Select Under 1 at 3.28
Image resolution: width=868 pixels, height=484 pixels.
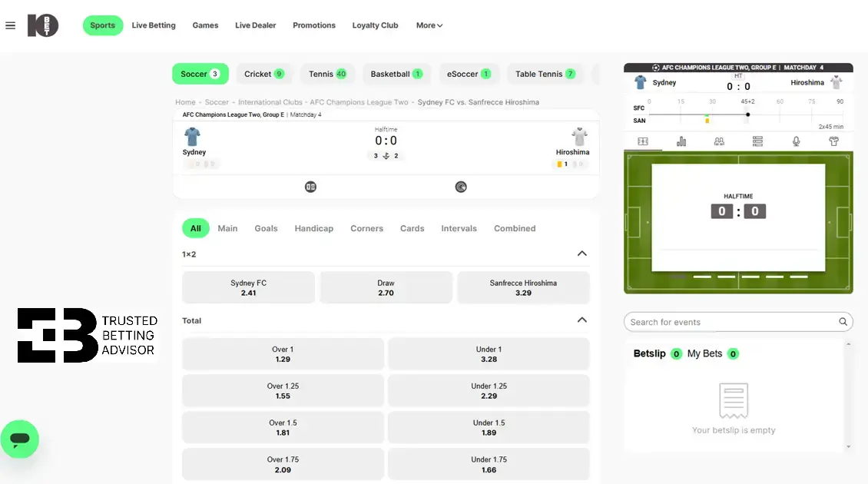(x=489, y=354)
